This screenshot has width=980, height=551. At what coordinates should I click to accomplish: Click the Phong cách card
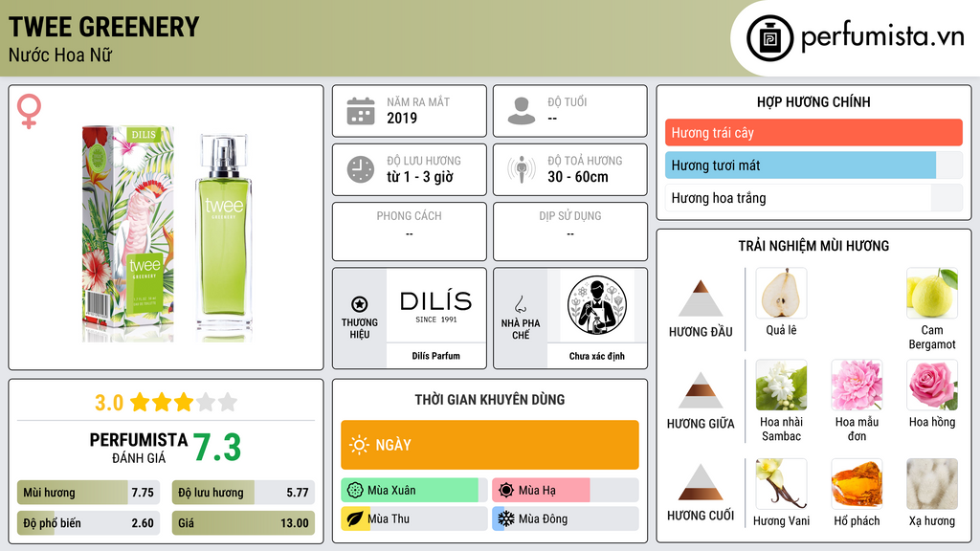410,231
